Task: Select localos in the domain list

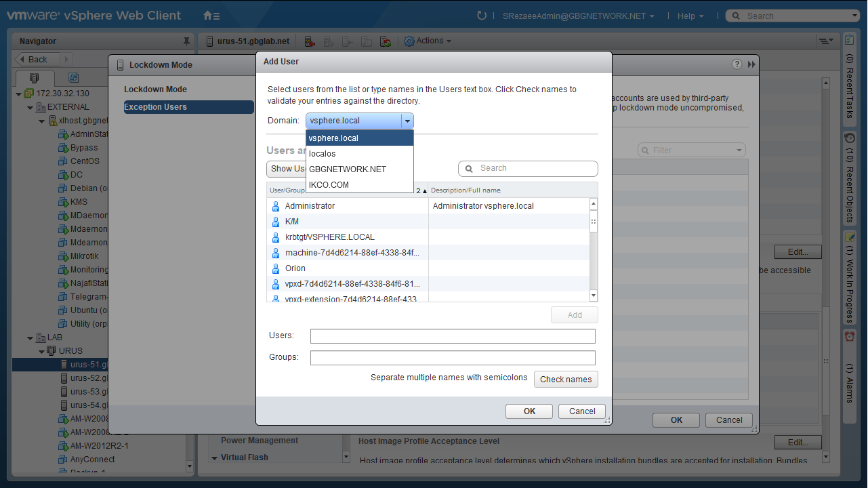Action: [x=359, y=154]
